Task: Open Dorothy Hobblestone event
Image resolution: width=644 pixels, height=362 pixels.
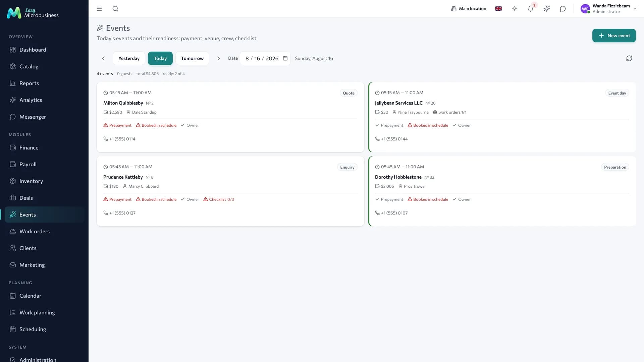Action: click(502, 191)
